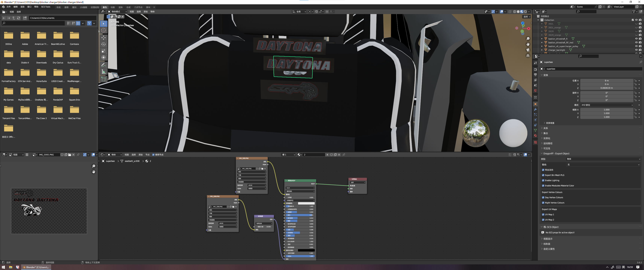This screenshot has width=644, height=270.
Task: Open the 类型 dropdown in DragonFF panel
Action: point(603,159)
